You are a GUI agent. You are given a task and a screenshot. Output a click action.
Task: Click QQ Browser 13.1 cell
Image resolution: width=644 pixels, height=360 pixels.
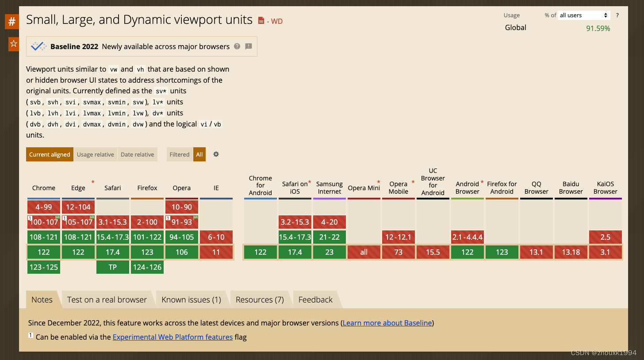[537, 252]
